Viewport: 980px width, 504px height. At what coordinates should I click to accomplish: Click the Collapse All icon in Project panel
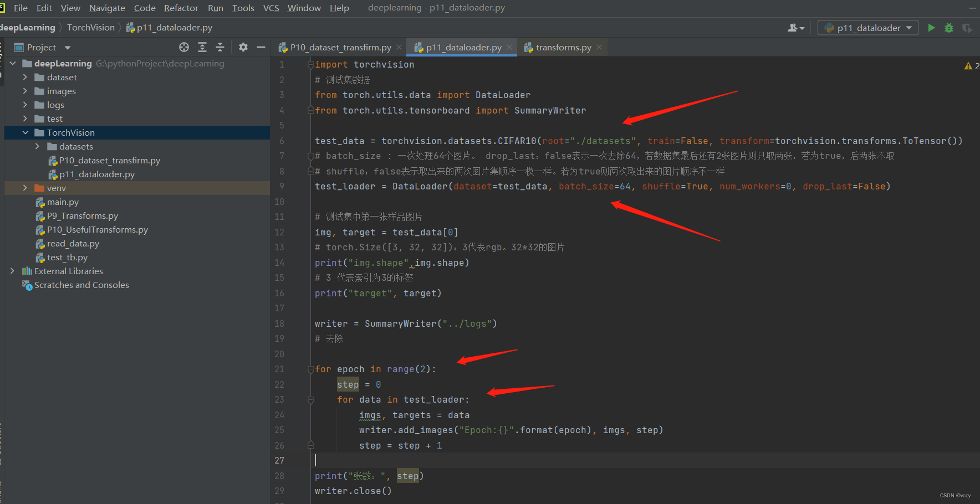point(220,47)
